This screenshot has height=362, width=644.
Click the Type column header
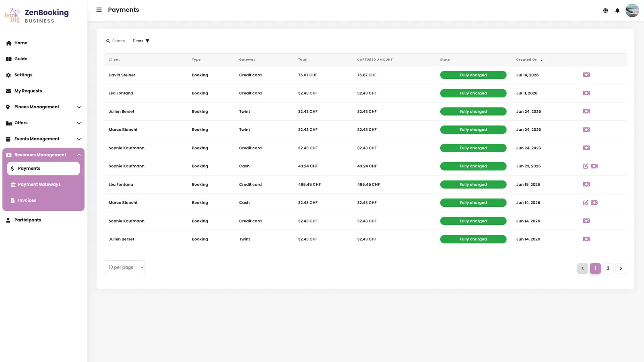[196, 60]
